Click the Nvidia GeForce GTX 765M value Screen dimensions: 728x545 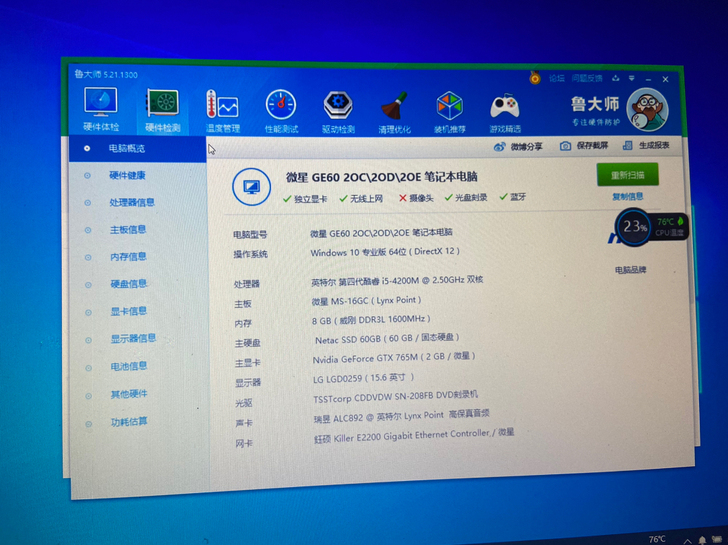(x=394, y=358)
